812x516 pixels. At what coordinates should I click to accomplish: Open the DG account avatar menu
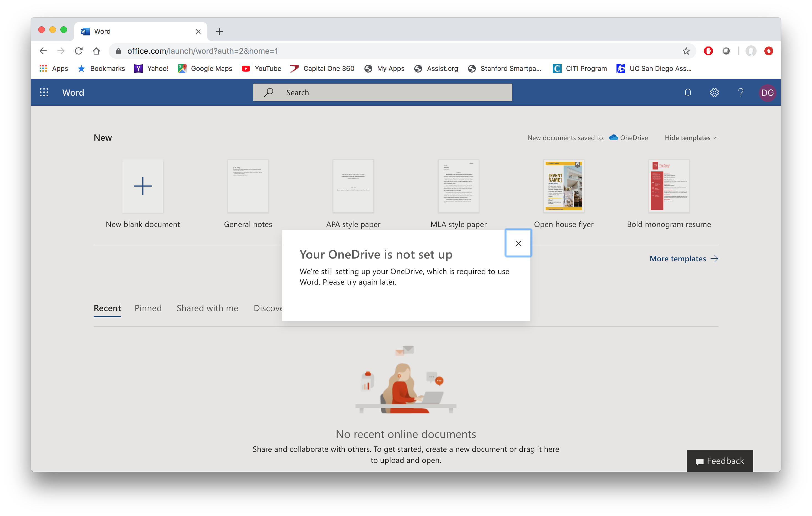767,92
